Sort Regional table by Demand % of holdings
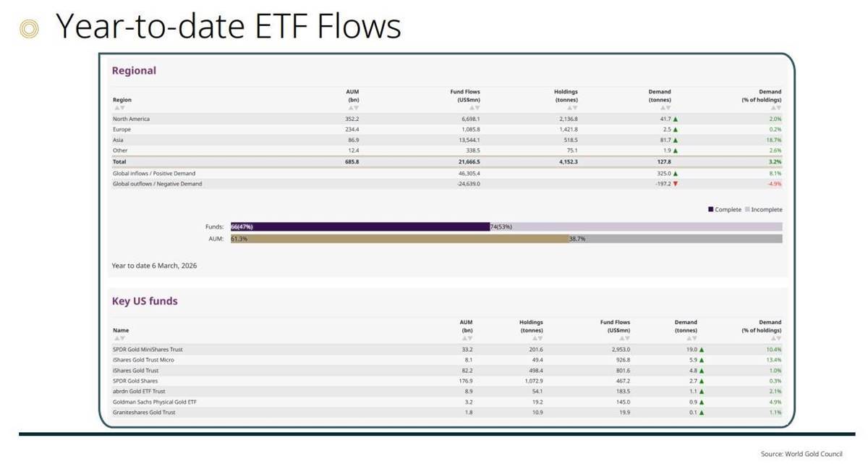868x464 pixels. pyautogui.click(x=776, y=107)
